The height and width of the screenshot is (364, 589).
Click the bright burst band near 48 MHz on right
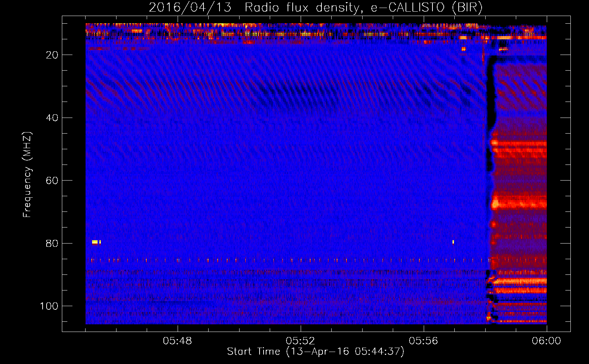click(x=519, y=143)
